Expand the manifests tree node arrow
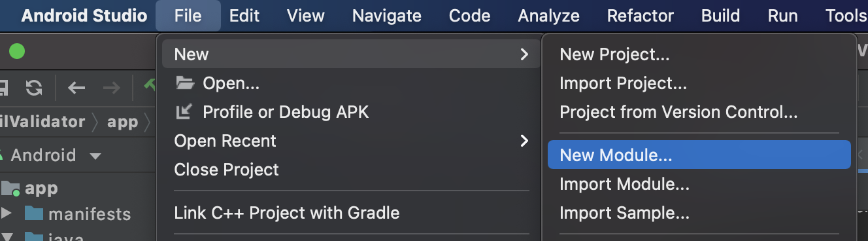 coord(7,213)
